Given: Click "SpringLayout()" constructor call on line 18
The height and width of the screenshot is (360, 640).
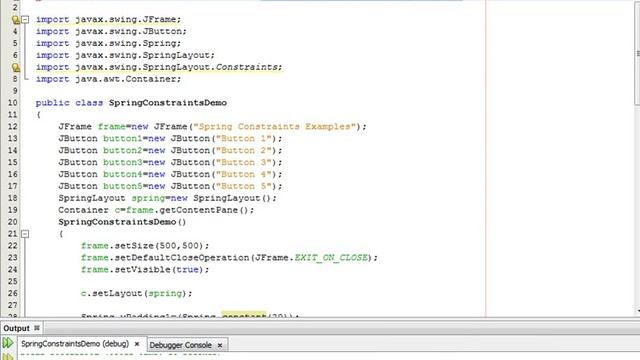Looking at the screenshot, I should coord(232,198).
